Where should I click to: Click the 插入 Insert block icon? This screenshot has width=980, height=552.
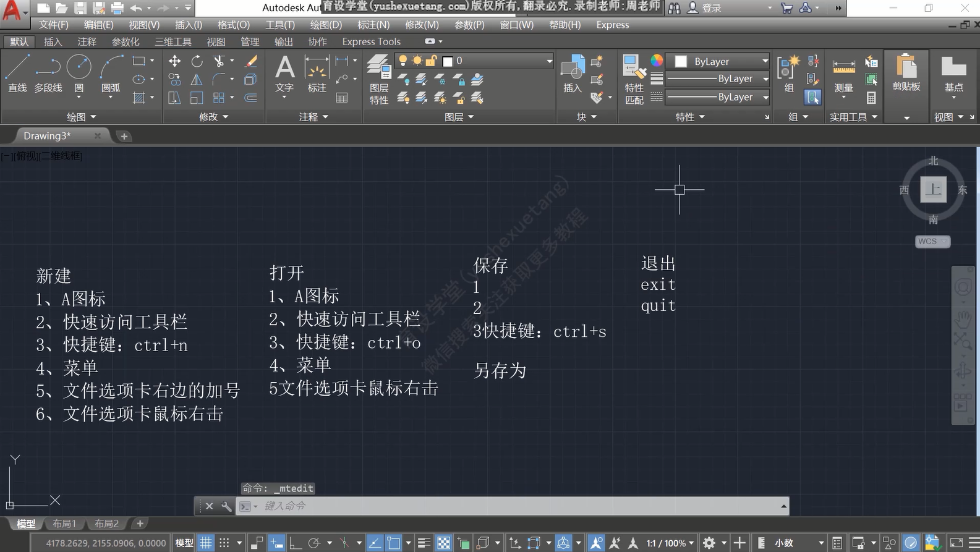[x=573, y=73]
